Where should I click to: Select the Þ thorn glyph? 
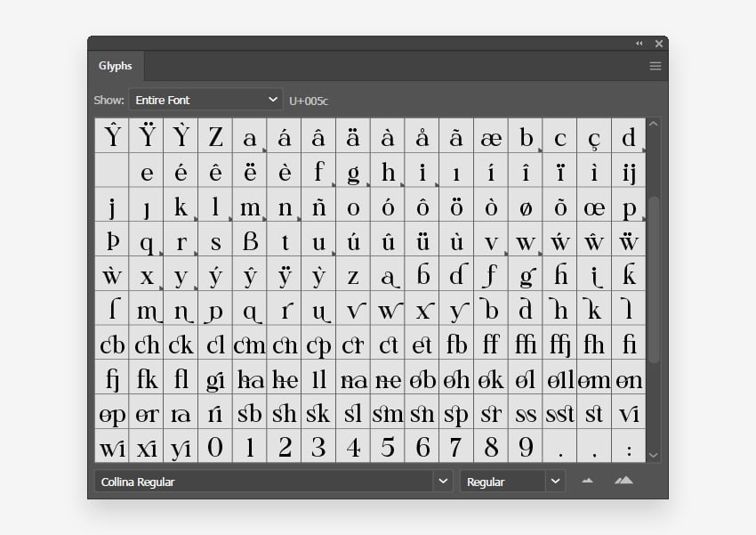click(112, 240)
